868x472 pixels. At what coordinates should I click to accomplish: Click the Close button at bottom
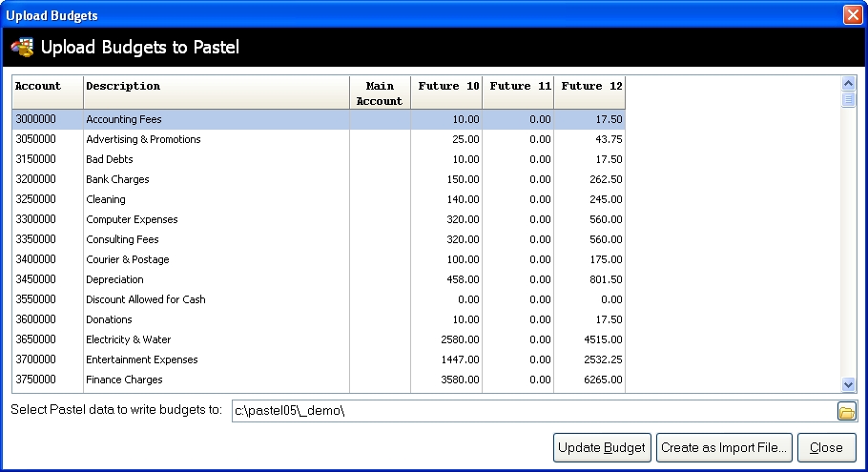point(826,447)
